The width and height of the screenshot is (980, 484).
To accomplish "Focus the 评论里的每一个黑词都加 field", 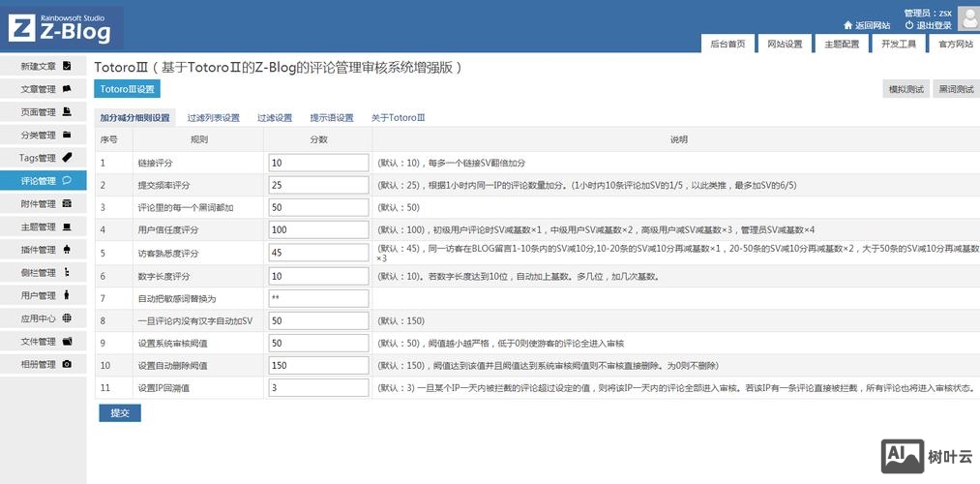I will pyautogui.click(x=318, y=207).
